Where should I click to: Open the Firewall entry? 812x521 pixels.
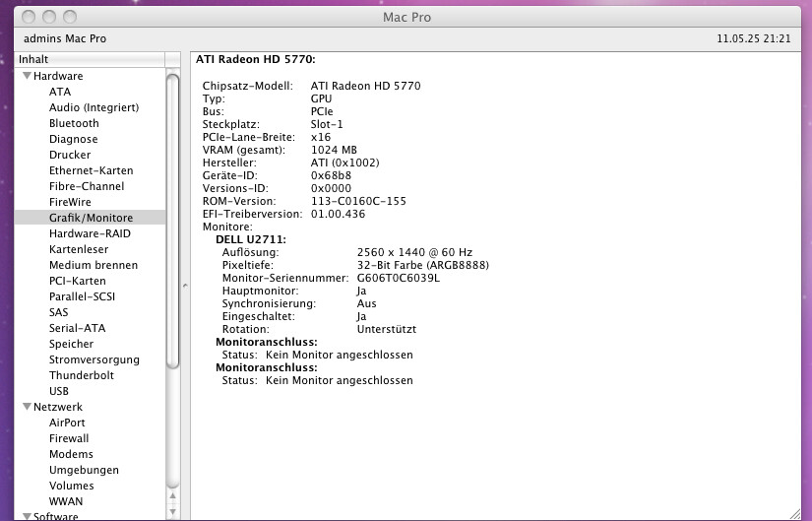(69, 438)
